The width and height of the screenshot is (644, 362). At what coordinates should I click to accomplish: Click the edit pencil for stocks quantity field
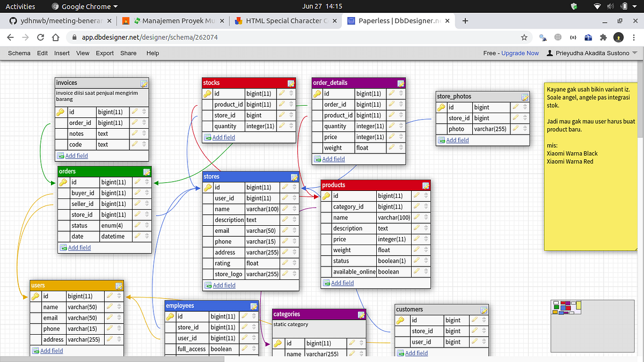point(282,127)
